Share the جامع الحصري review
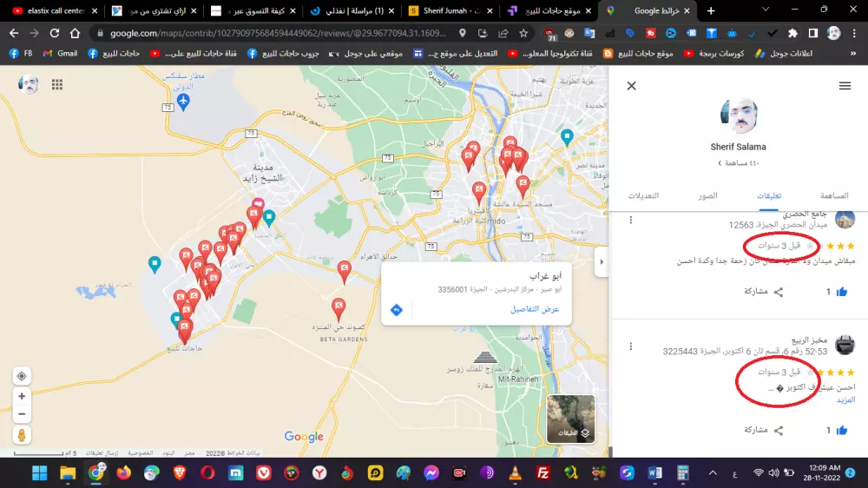The width and height of the screenshot is (868, 488). 764,292
